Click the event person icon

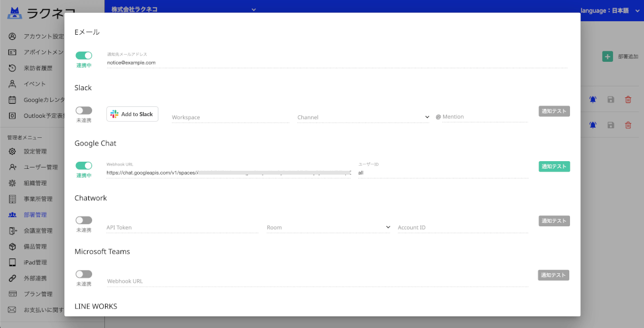click(12, 84)
